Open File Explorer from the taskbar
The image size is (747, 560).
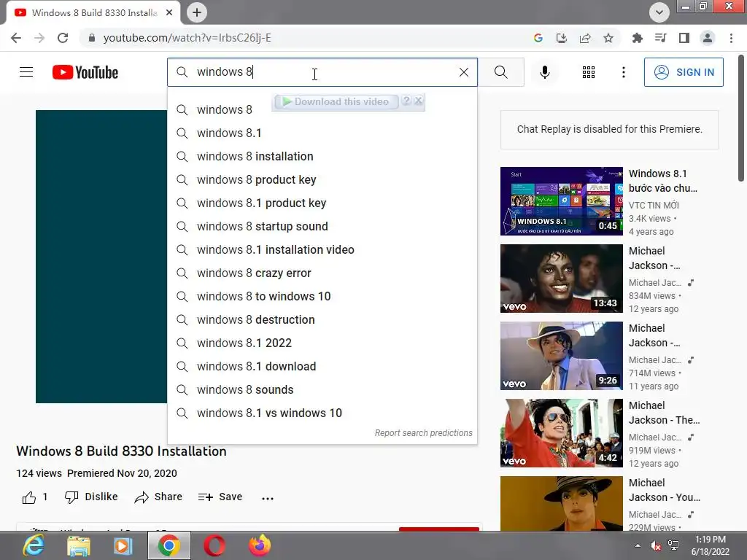(79, 545)
